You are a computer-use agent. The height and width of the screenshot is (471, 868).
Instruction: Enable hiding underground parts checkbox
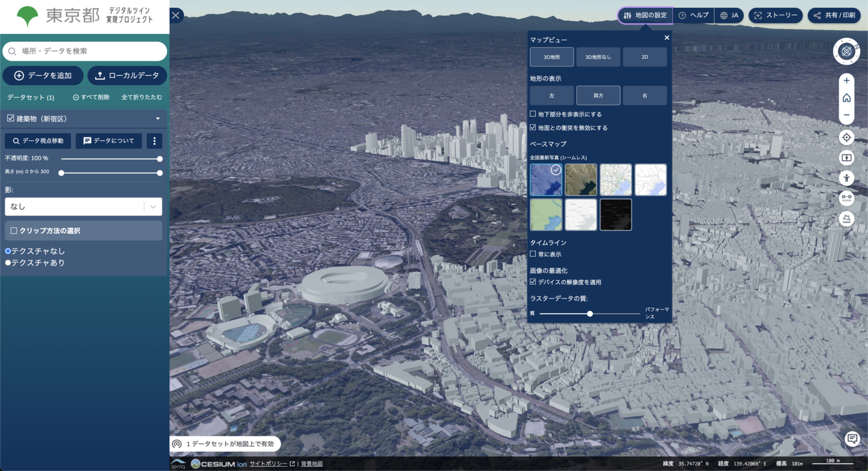(533, 114)
